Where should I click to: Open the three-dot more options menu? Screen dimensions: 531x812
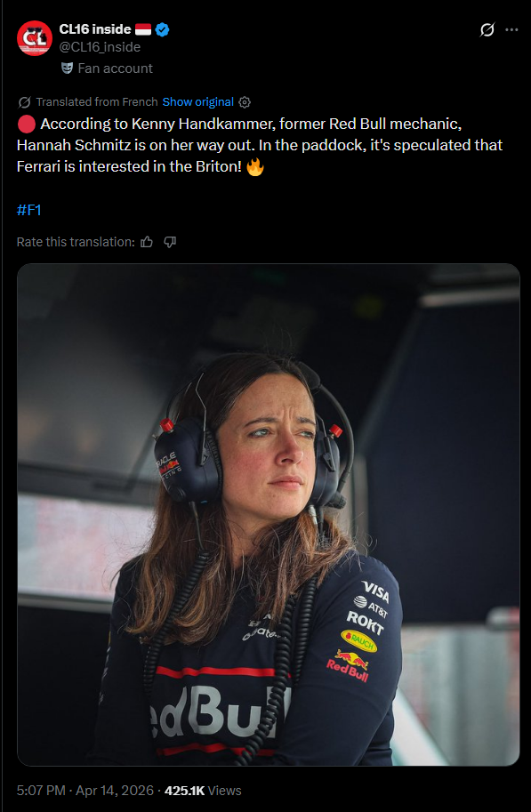[511, 30]
